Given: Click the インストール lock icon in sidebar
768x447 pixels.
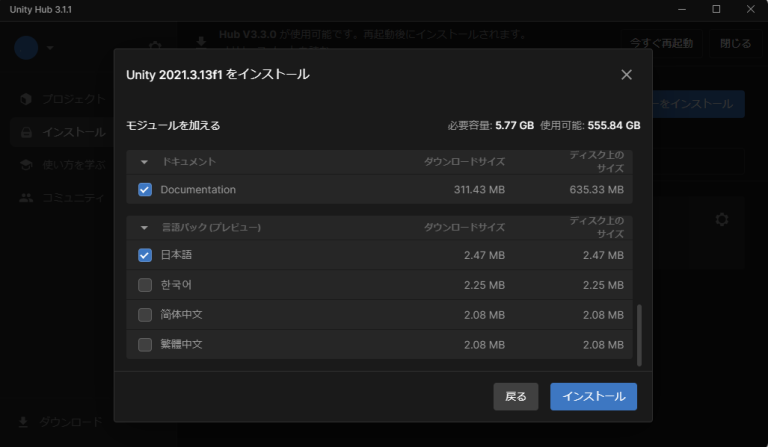Looking at the screenshot, I should (x=26, y=132).
